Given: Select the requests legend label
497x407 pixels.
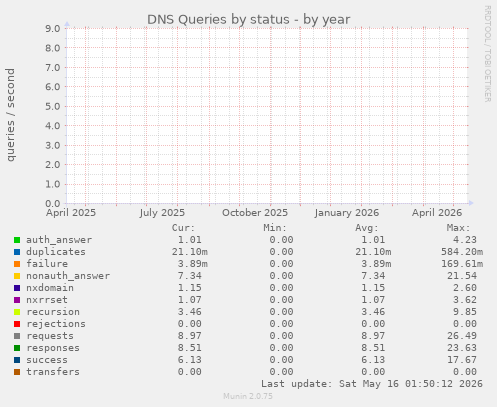Looking at the screenshot, I should [50, 336].
